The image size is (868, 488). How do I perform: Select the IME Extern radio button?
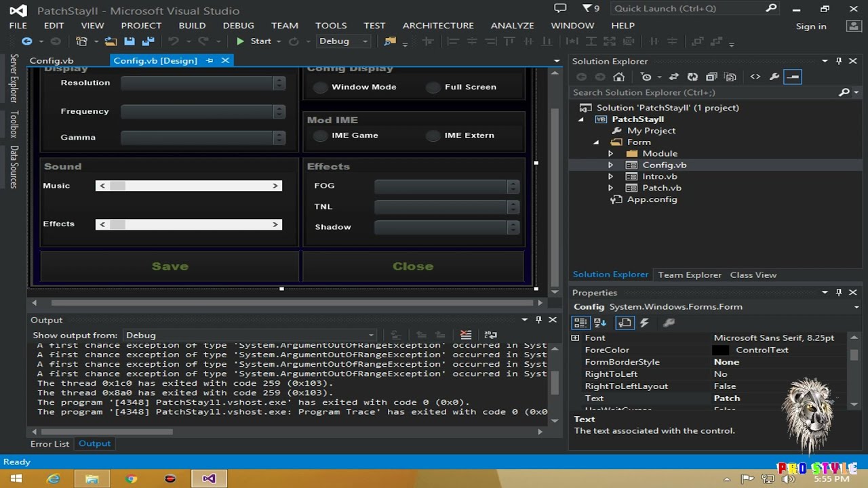[x=433, y=136]
